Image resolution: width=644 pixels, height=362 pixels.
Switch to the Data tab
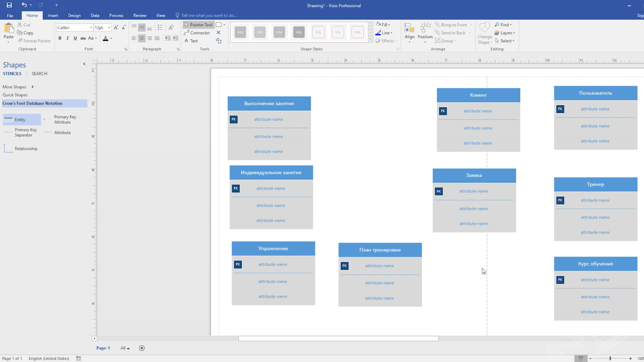(95, 15)
